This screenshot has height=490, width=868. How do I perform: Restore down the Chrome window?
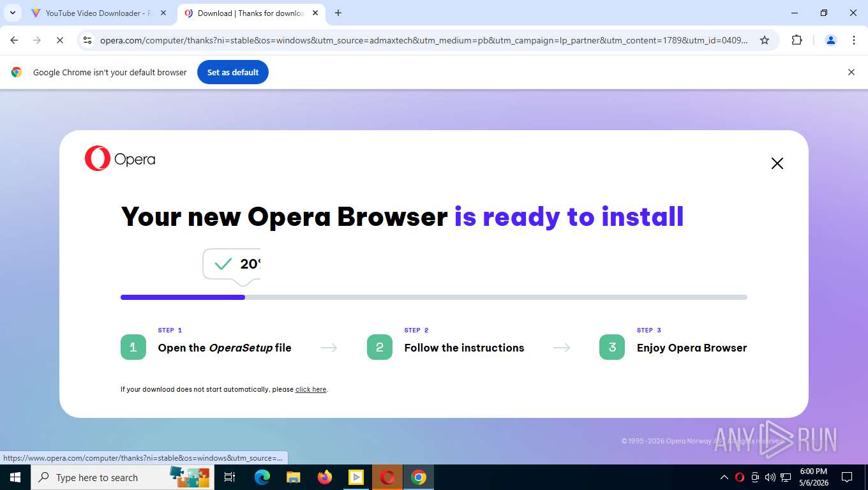tap(824, 13)
